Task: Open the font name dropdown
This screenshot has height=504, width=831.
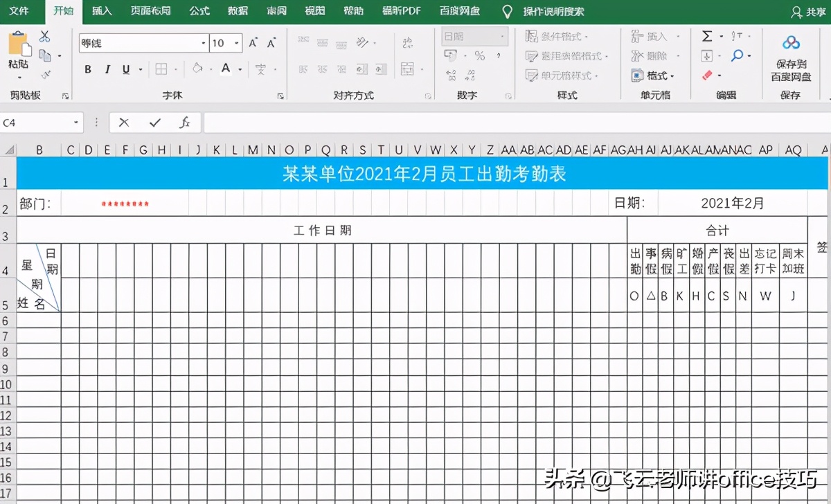Action: (x=203, y=43)
